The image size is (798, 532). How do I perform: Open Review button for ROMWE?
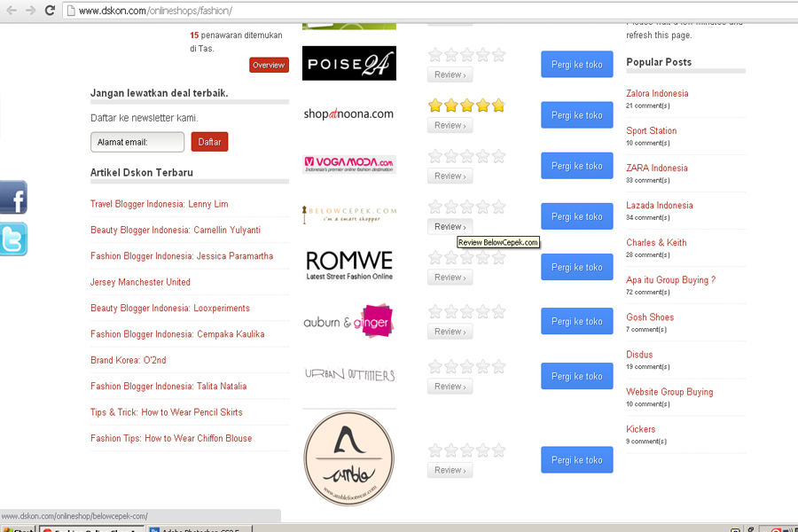(x=450, y=278)
